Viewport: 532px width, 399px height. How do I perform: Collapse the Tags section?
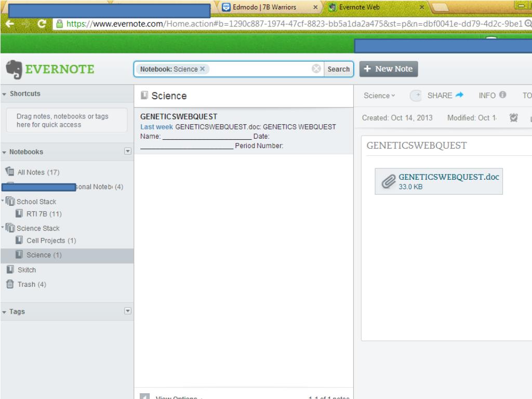pos(4,312)
